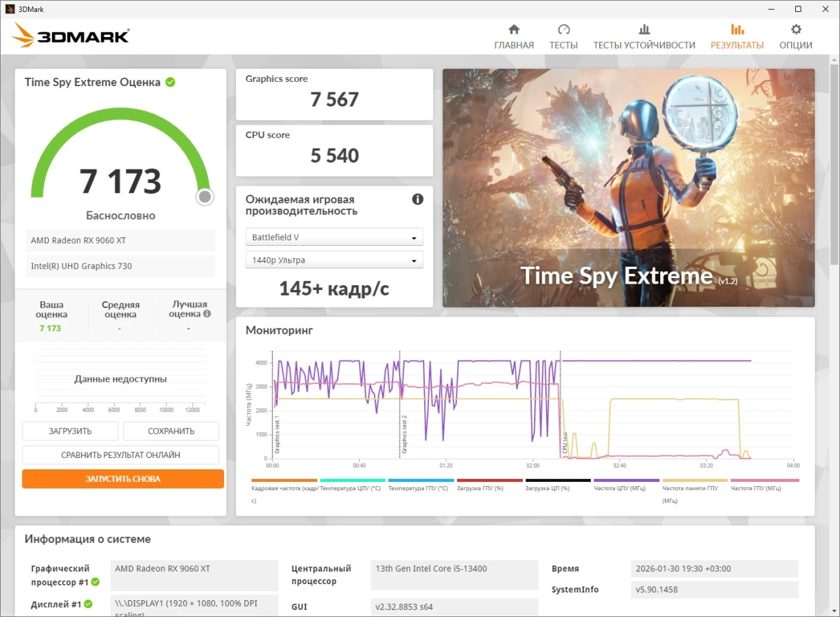Click the info icon beside expected game performance
Screen dimensions: 840x617
[x=418, y=200]
